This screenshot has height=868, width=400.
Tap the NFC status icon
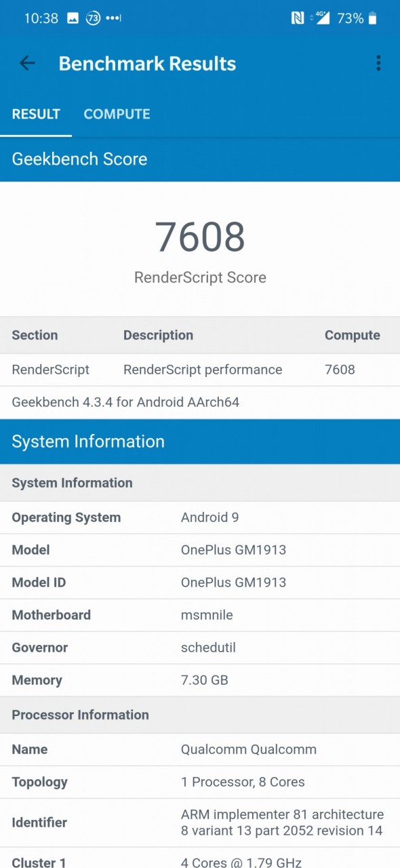tap(298, 18)
